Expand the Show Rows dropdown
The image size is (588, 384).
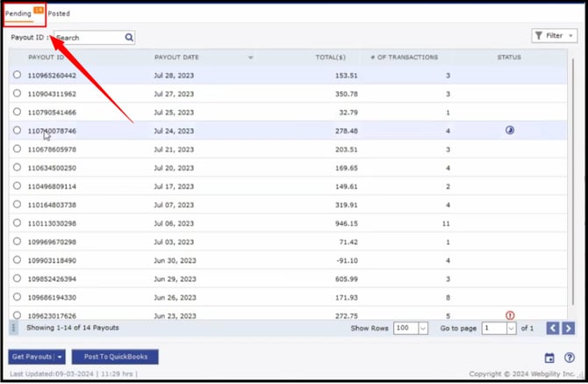423,328
